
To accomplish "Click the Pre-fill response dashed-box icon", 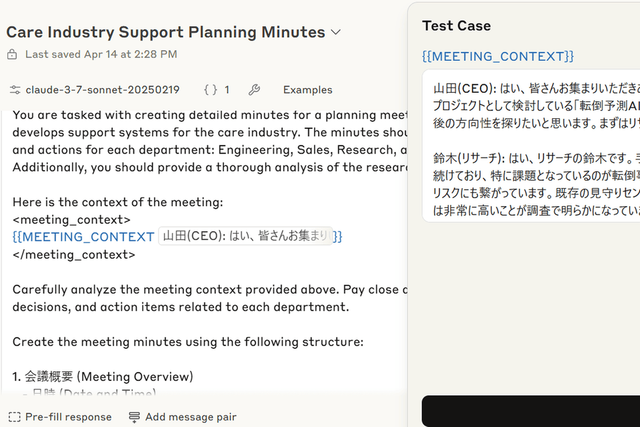I will click(14, 417).
